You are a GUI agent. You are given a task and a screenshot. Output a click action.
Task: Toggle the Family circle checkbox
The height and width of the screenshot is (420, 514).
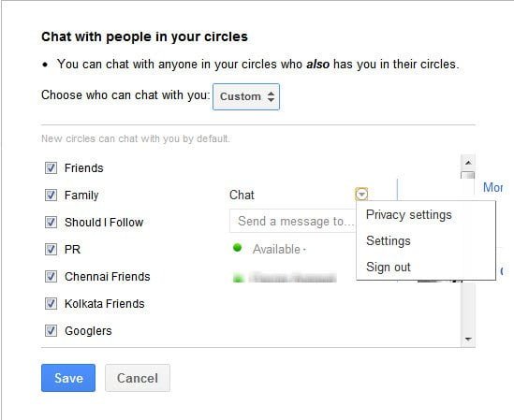pyautogui.click(x=51, y=196)
